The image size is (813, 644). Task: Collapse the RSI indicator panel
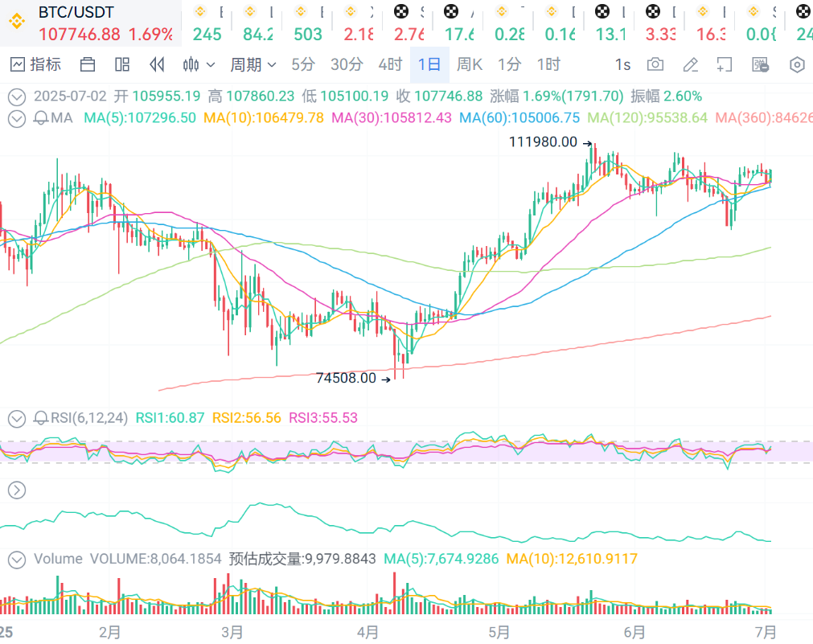(x=17, y=418)
